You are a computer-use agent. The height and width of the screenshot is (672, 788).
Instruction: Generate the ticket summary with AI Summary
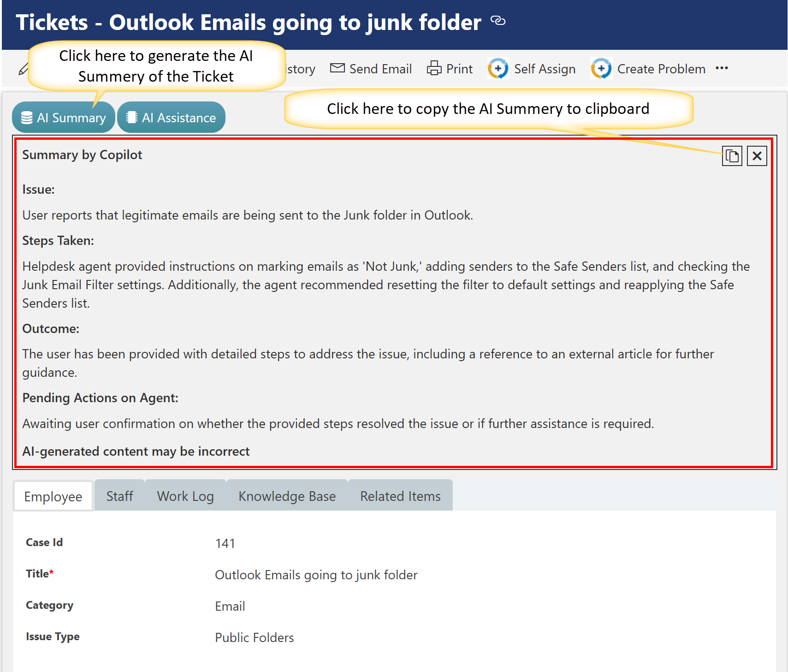[x=64, y=118]
